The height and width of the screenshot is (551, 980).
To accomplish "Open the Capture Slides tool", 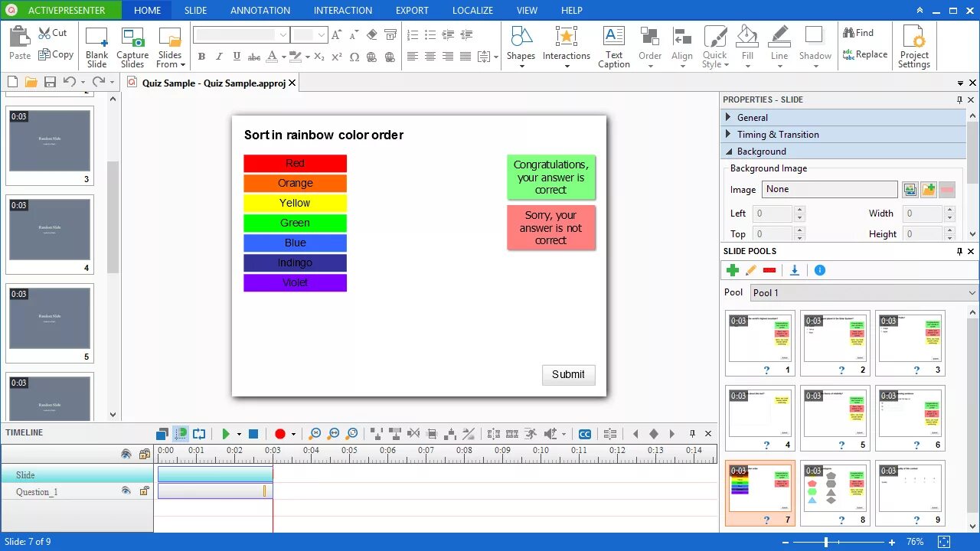I will coord(132,47).
